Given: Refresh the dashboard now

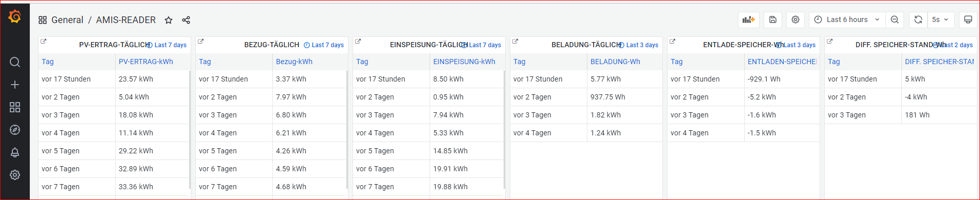Looking at the screenshot, I should click(x=918, y=19).
